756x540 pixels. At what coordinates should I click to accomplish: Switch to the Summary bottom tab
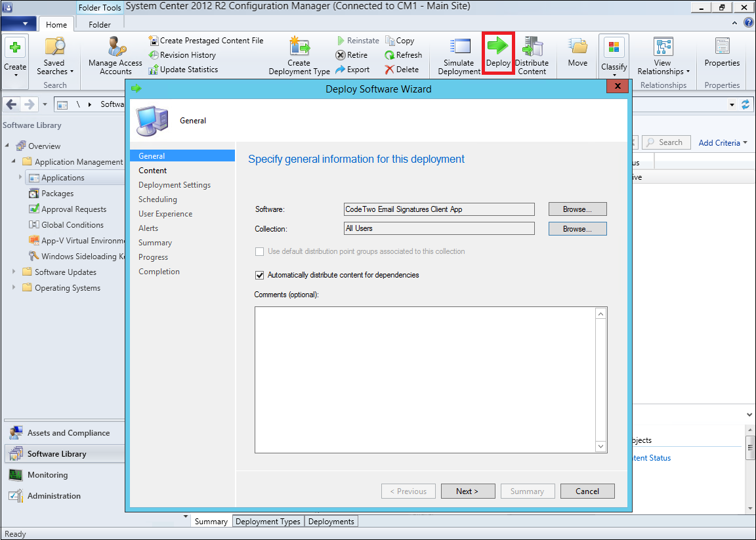point(211,521)
